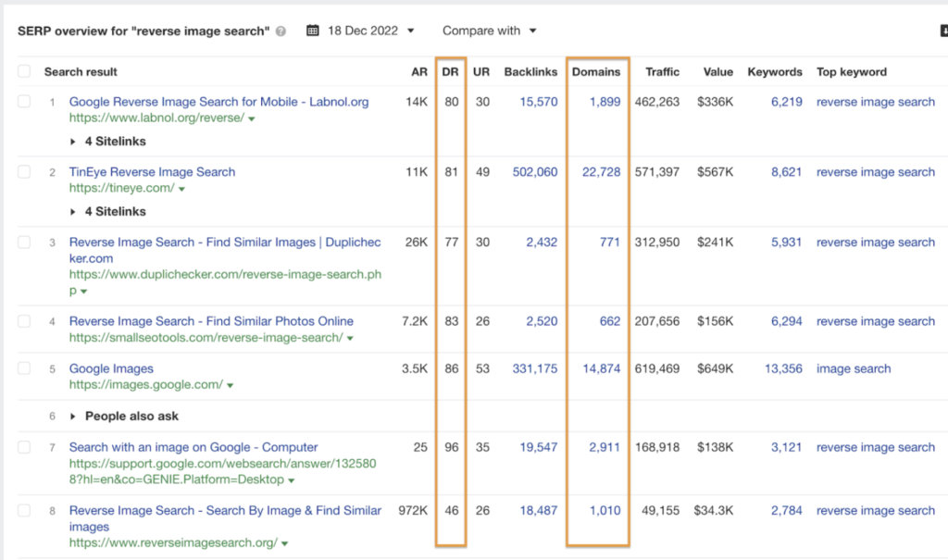The image size is (948, 560).
Task: Click 'reverse image search' top keyword in TinEye row
Action: [x=876, y=172]
